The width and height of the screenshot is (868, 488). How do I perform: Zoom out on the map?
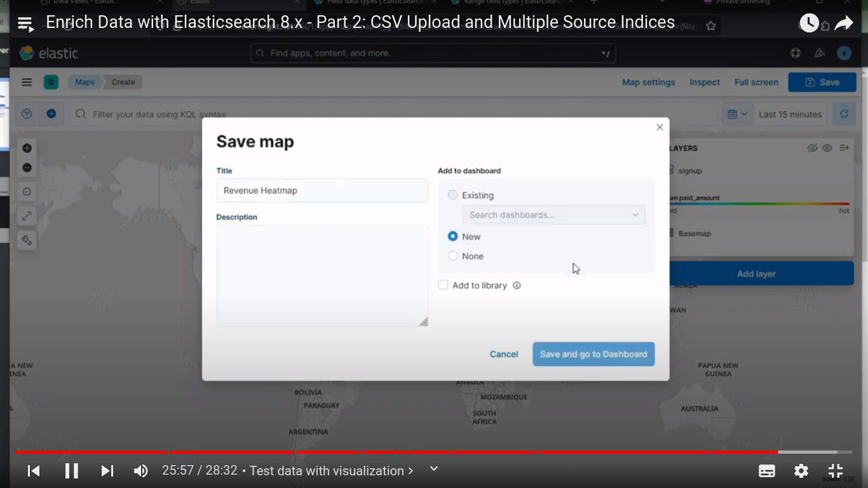(27, 168)
